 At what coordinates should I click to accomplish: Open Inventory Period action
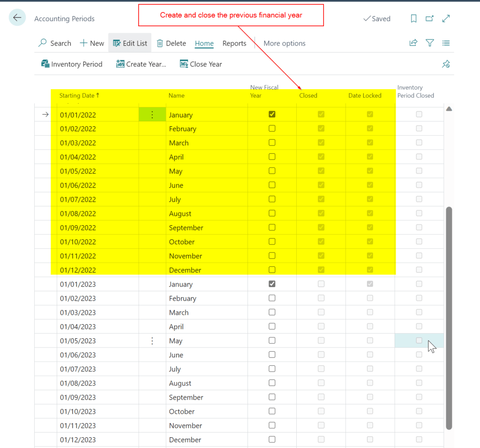coord(72,64)
